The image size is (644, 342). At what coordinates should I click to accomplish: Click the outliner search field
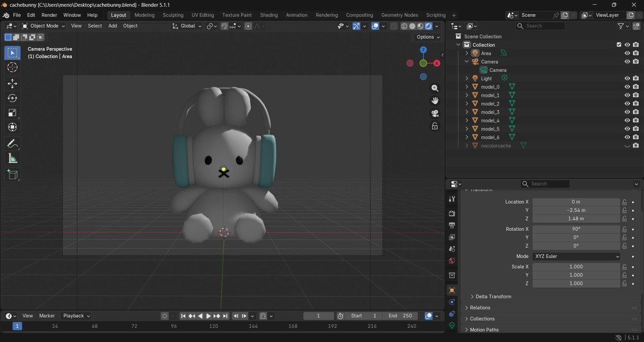pos(540,26)
